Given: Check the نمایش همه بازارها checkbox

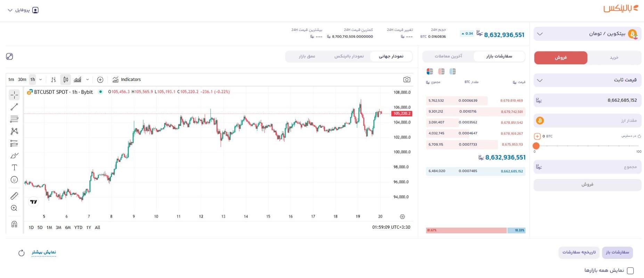Looking at the screenshot, I should click(630, 270).
